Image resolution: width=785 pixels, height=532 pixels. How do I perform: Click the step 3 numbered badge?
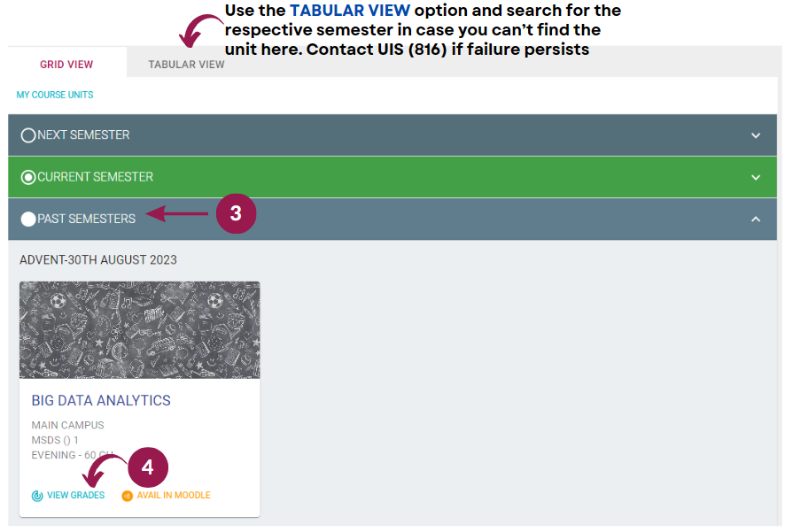236,213
